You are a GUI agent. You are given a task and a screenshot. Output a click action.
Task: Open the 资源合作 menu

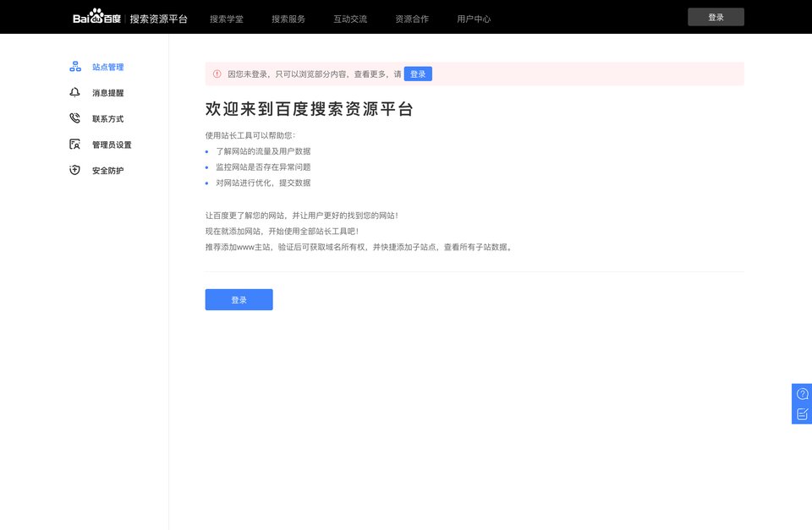pos(412,19)
